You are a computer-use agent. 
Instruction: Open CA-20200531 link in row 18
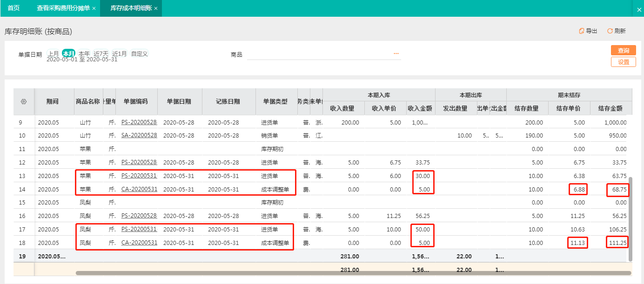139,243
